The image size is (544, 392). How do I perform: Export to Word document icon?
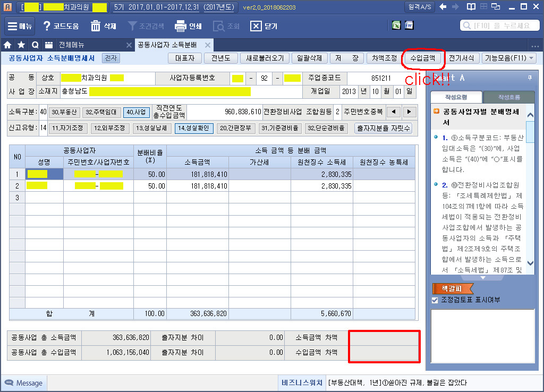410,25
